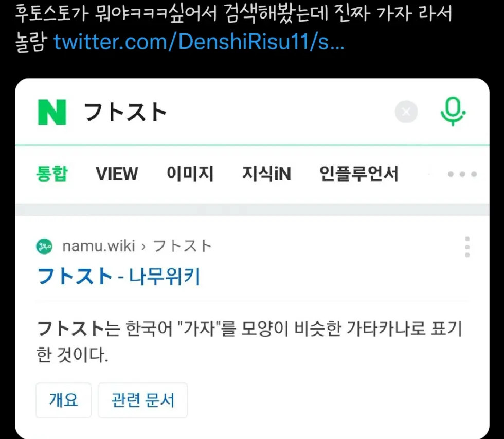Select the 인플루언서 tab
Image resolution: width=504 pixels, height=439 pixels.
coord(359,174)
